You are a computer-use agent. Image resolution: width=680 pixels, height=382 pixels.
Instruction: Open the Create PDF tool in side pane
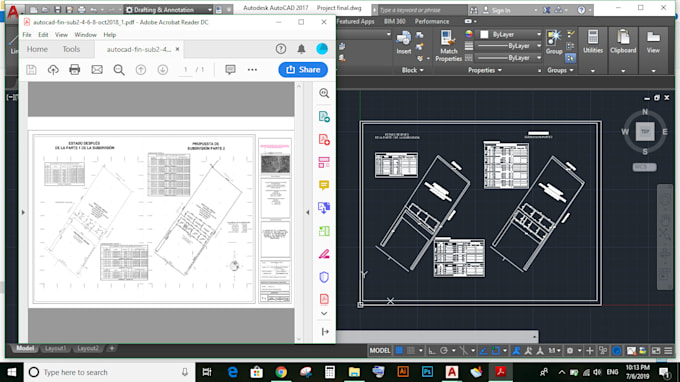coord(324,140)
